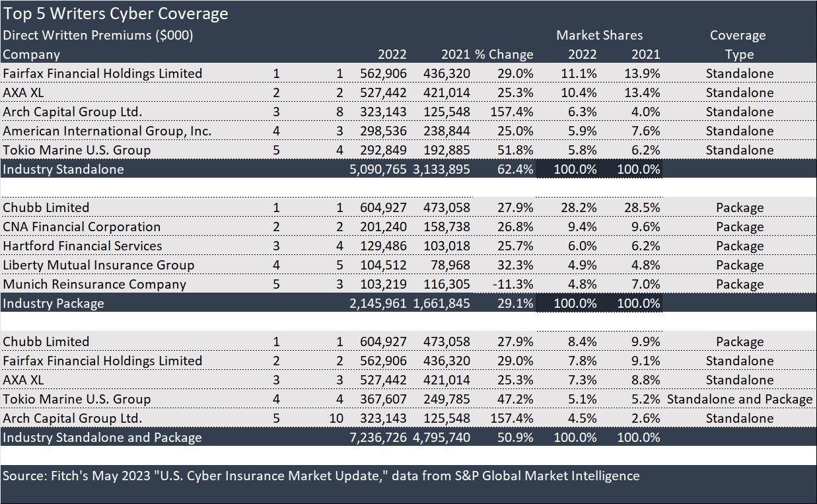Select the Liberty Mutual Insurance Group cell
Image resolution: width=817 pixels, height=504 pixels.
[98, 265]
